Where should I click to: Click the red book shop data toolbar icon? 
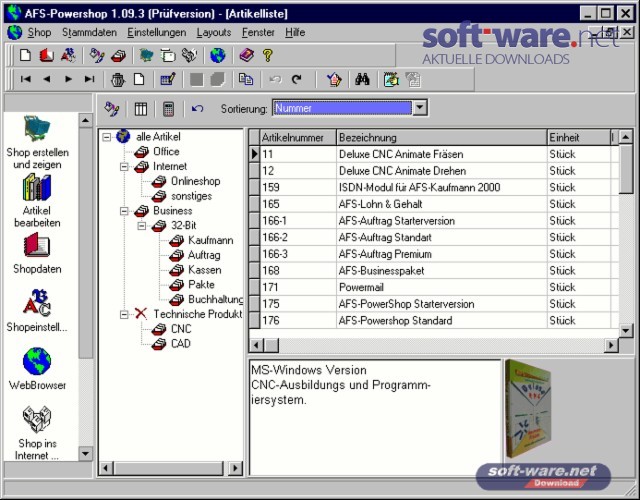tap(47, 55)
